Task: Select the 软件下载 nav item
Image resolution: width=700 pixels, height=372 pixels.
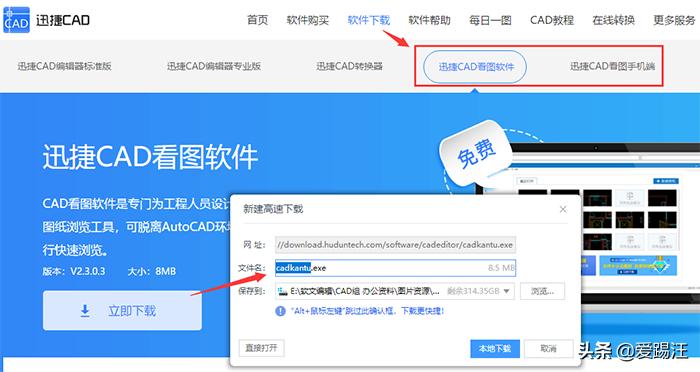Action: point(369,20)
